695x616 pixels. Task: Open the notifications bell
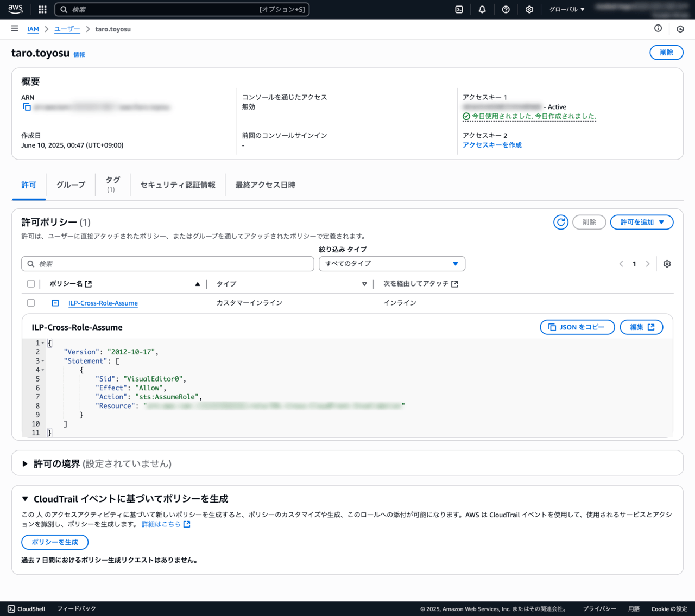[482, 9]
